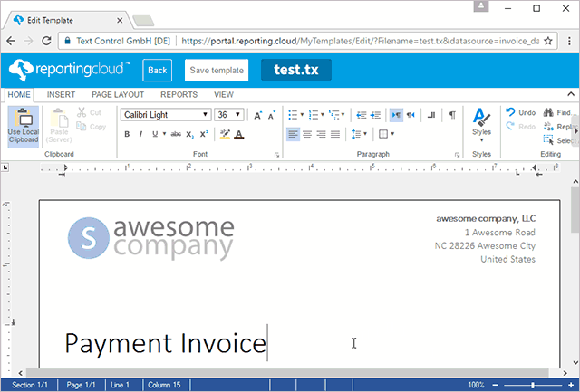The height and width of the screenshot is (392, 580).
Task: Center the paragraph
Action: (307, 134)
